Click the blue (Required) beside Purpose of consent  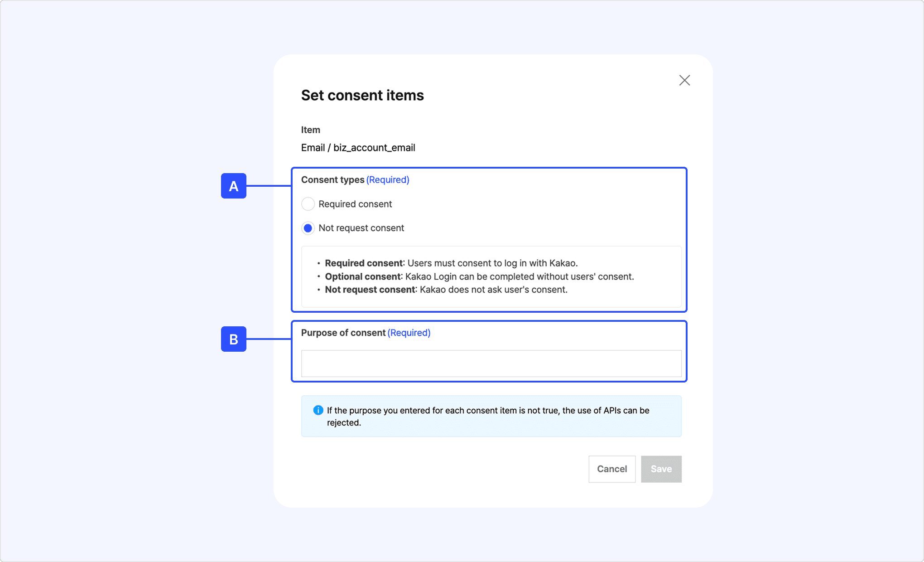409,333
